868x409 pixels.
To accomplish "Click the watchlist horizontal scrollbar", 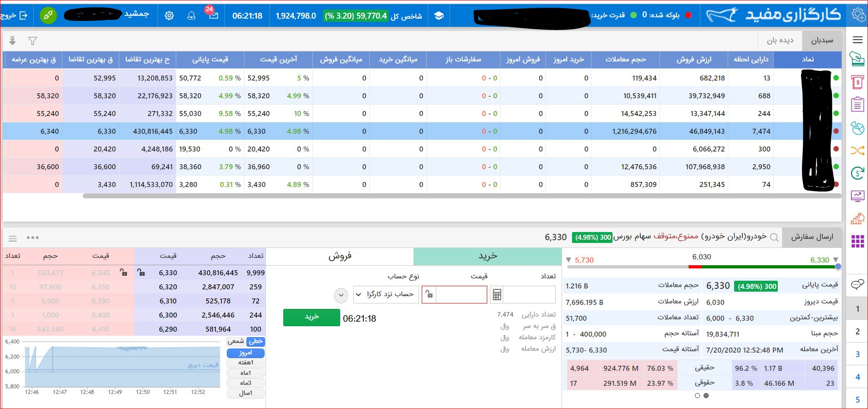I will click(462, 196).
